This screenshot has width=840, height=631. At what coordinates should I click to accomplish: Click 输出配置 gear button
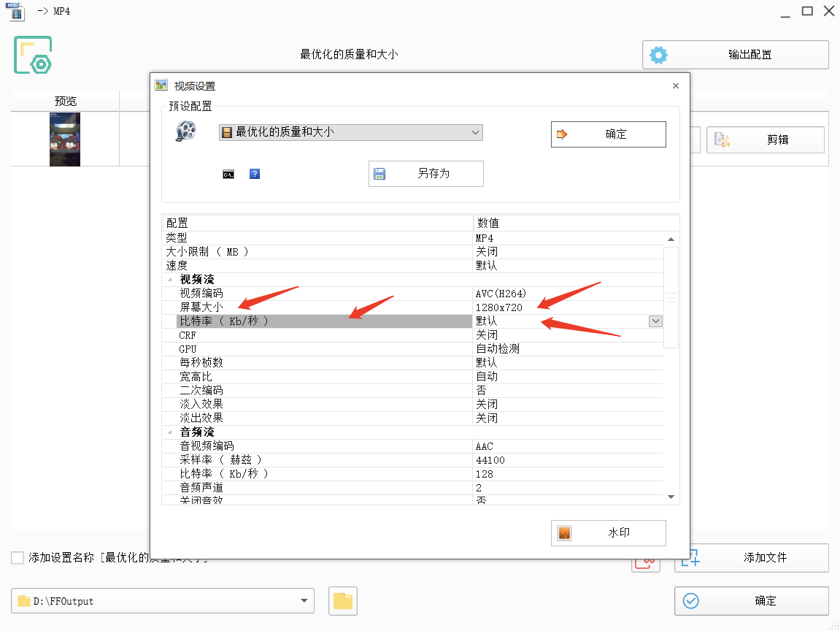pyautogui.click(x=735, y=55)
